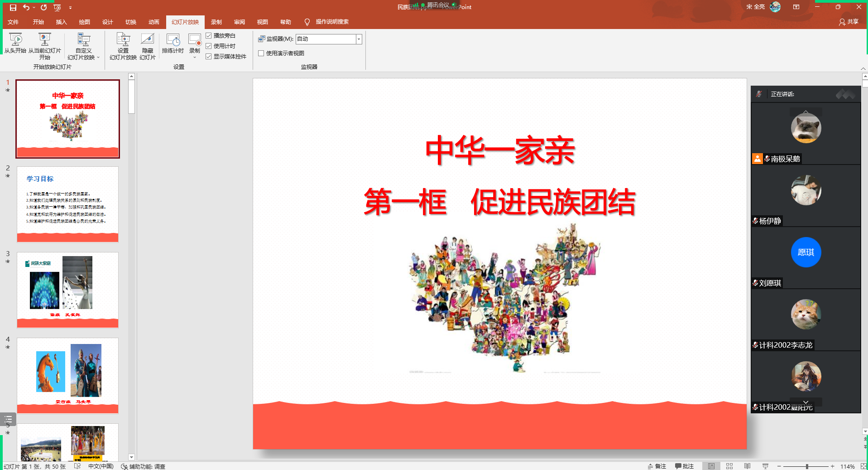Open the Notes pane from status bar
This screenshot has height=470, width=868.
click(657, 466)
